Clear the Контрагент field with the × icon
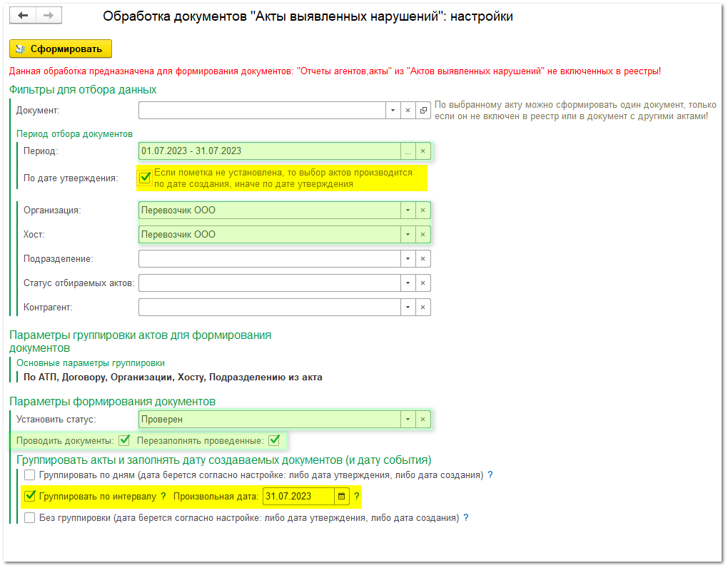This screenshot has width=728, height=568. point(423,307)
